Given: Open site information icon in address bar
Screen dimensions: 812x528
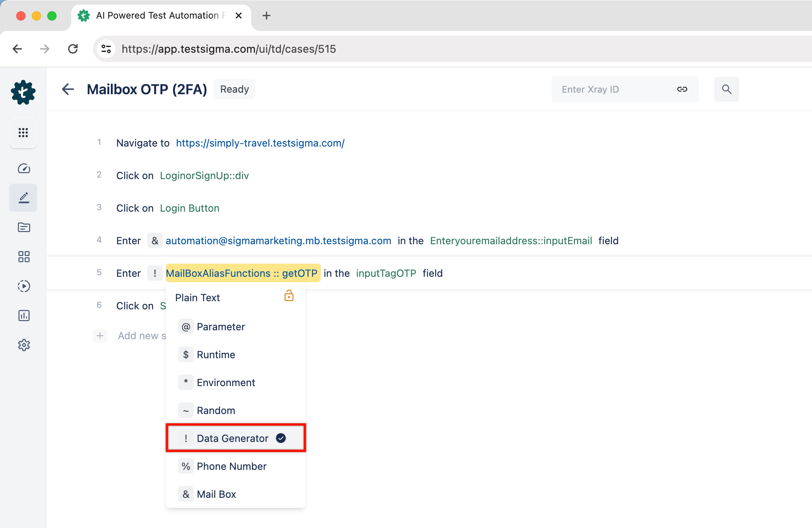Looking at the screenshot, I should [x=106, y=49].
